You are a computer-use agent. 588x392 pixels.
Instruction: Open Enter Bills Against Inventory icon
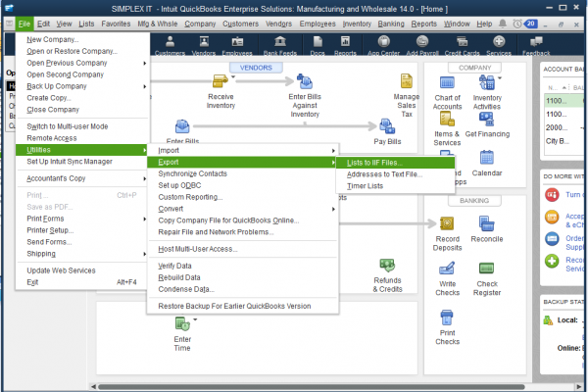coord(305,81)
